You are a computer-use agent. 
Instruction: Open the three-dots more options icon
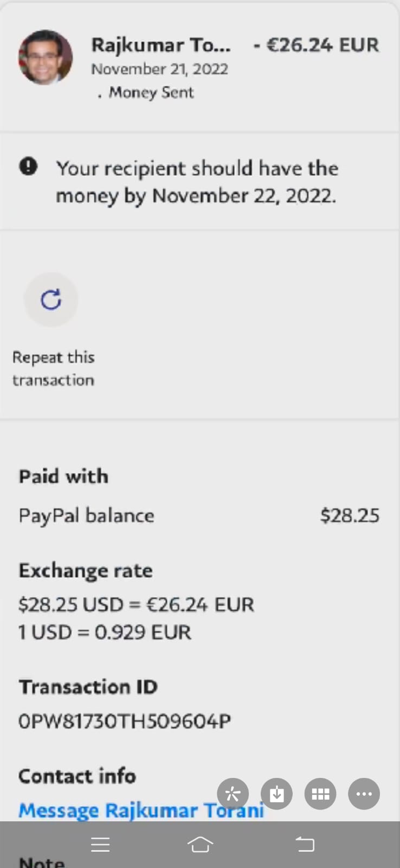364,794
